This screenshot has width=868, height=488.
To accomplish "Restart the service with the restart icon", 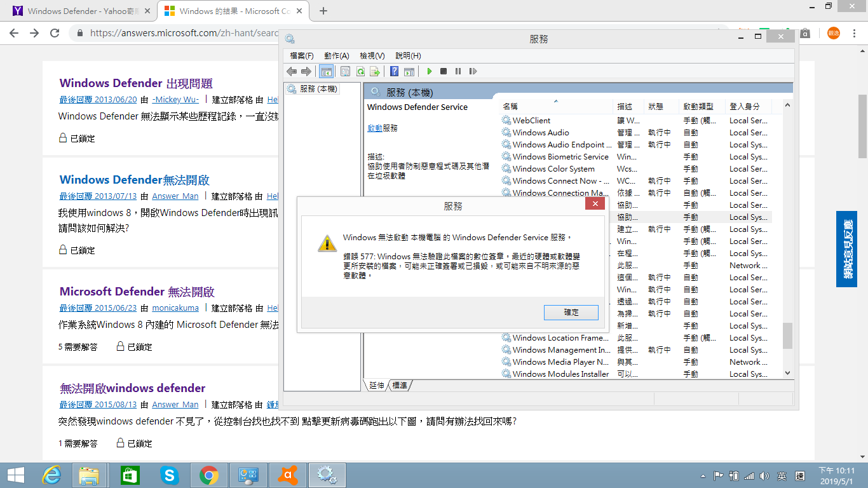I will click(472, 72).
